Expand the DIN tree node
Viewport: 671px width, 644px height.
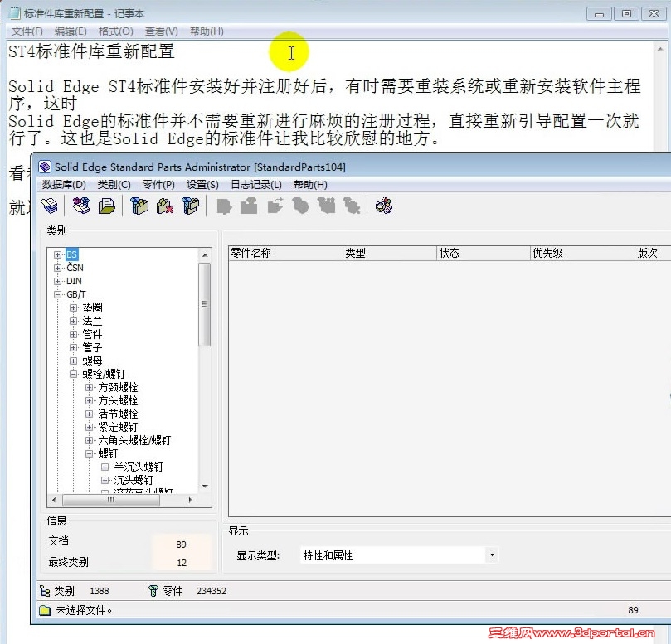[x=57, y=281]
